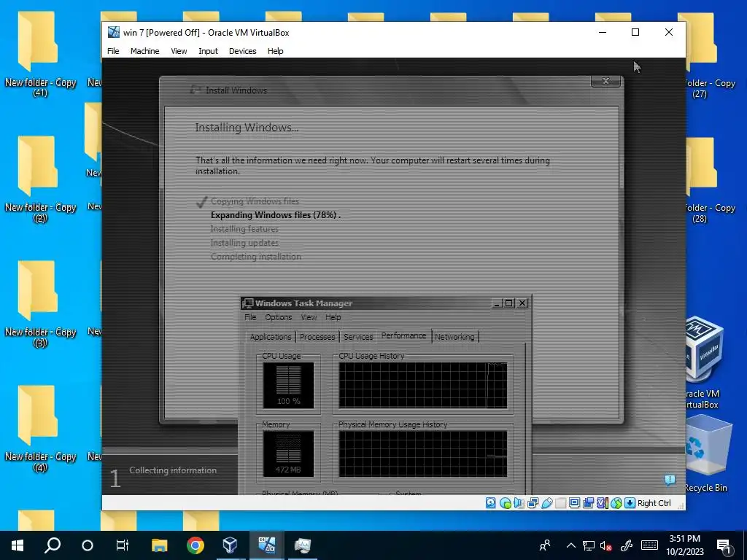Open VirtualBox Help menu
The image size is (747, 560).
[x=275, y=51]
